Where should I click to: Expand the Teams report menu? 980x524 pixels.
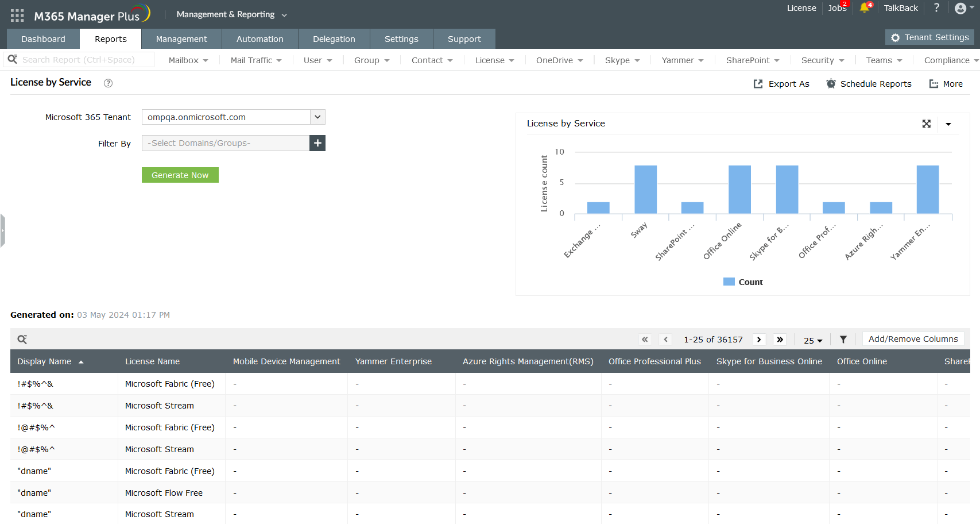pyautogui.click(x=884, y=60)
